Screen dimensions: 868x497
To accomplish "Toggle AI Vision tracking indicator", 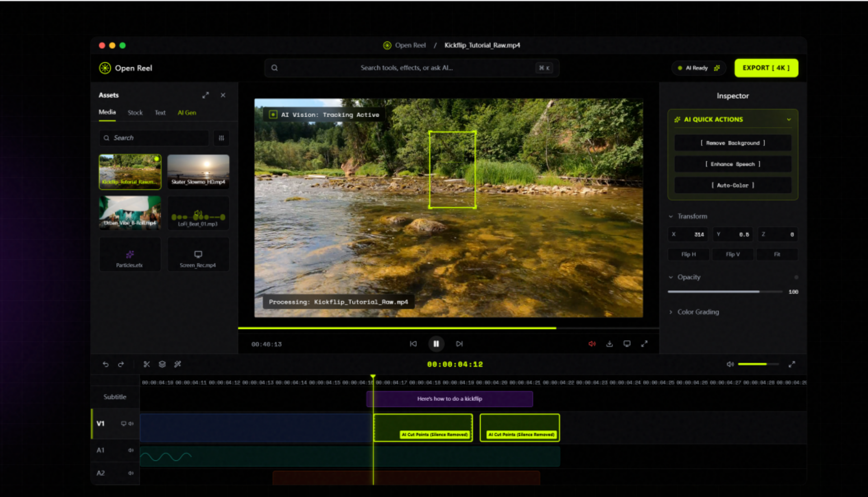I will (273, 115).
